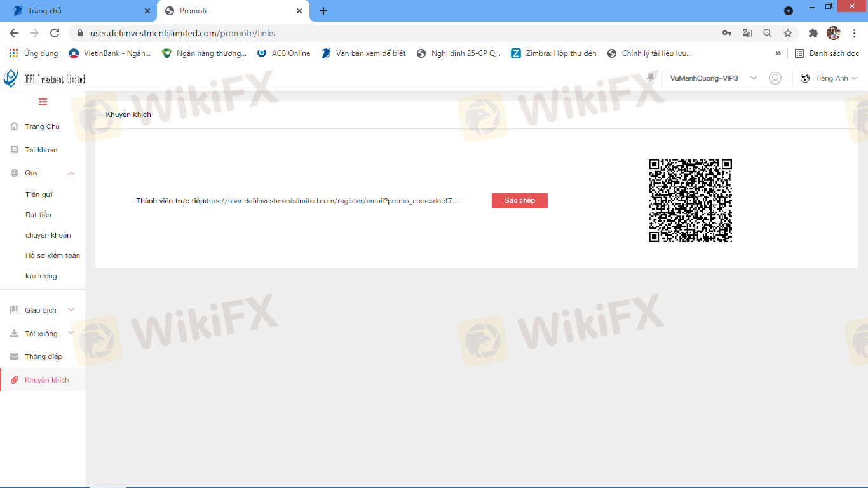Image resolution: width=868 pixels, height=488 pixels.
Task: Click the Google Translate icon in address bar
Action: point(747,33)
